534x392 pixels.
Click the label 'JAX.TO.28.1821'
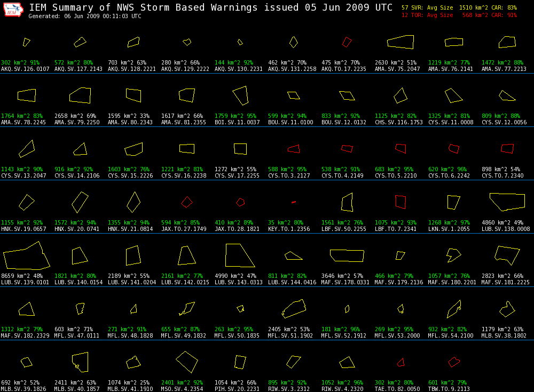[237, 229]
